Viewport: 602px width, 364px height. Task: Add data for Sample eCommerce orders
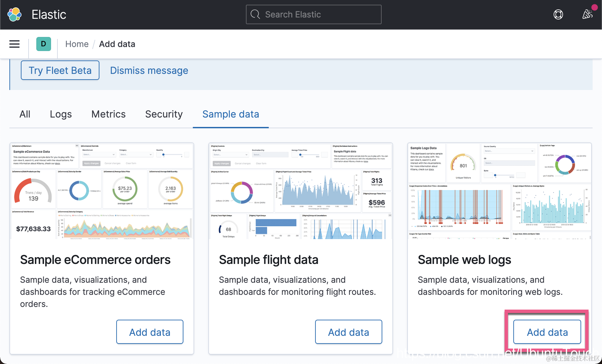(x=150, y=332)
